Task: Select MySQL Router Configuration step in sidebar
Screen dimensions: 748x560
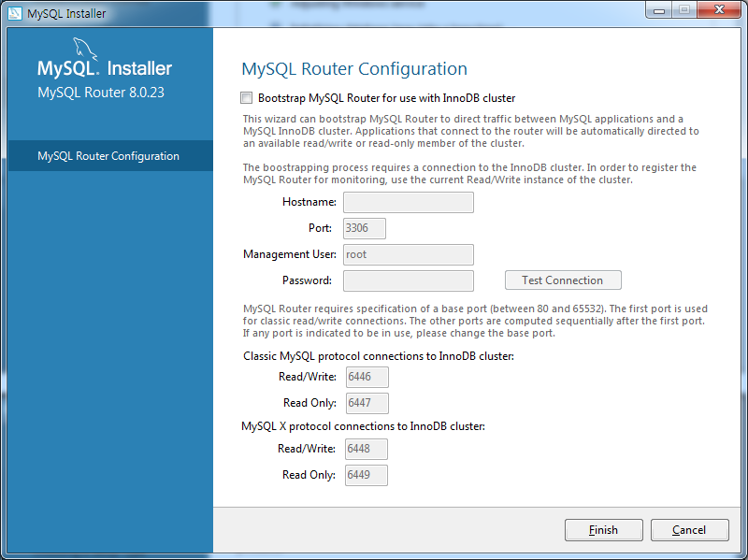Action: [x=110, y=156]
